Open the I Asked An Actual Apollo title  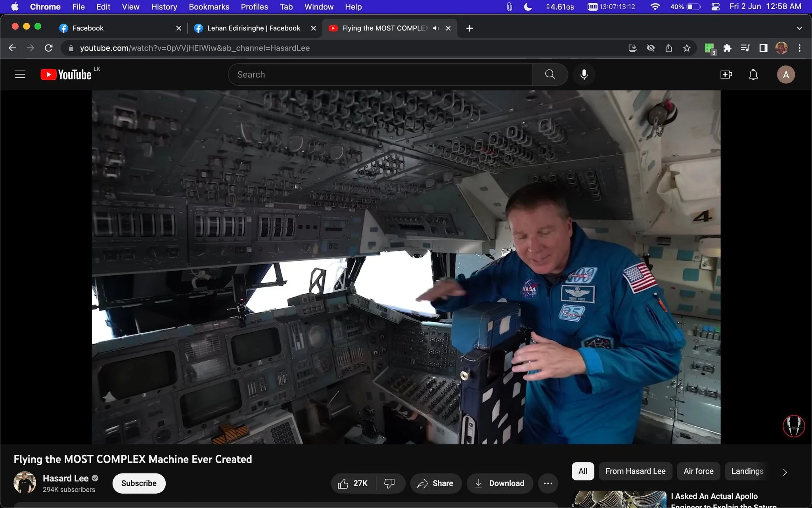coord(724,501)
